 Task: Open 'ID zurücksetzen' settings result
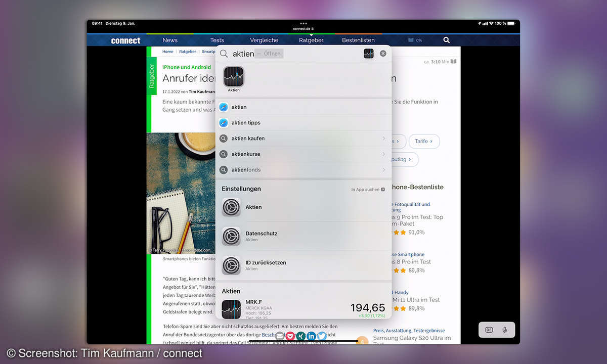[x=303, y=265]
